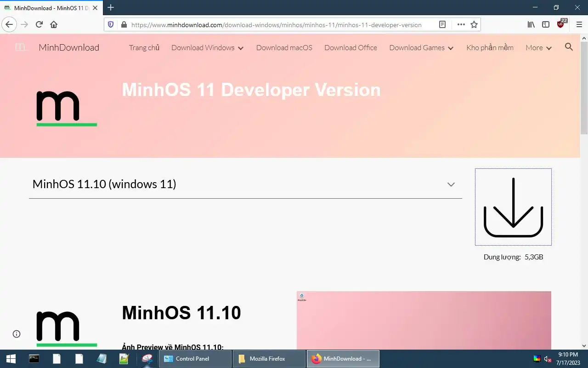588x368 pixels.
Task: Open the Firefox Library icon
Action: (x=531, y=24)
